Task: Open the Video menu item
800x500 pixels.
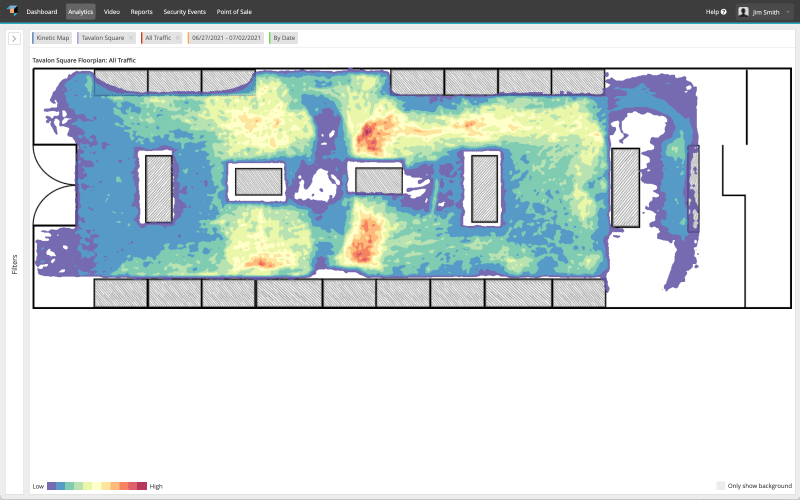Action: click(112, 12)
